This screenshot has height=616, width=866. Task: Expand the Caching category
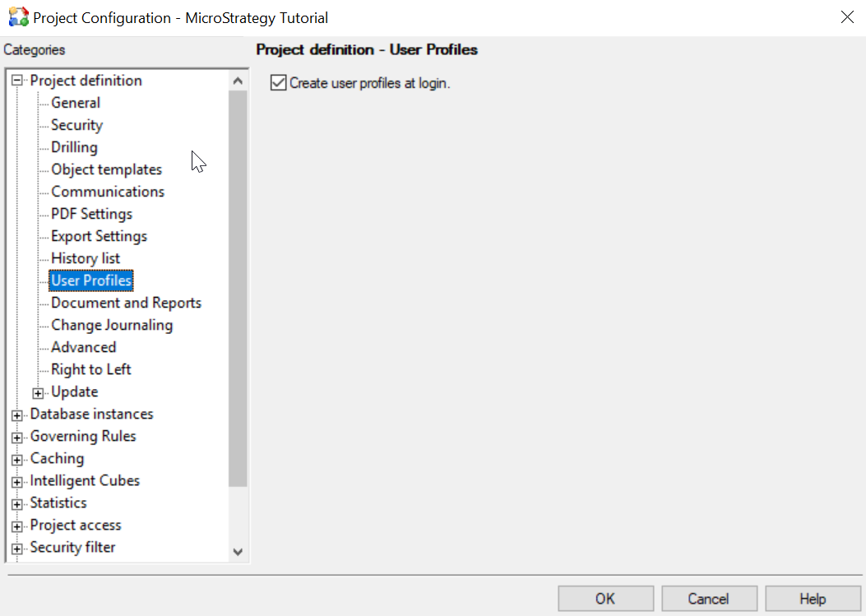(x=17, y=458)
